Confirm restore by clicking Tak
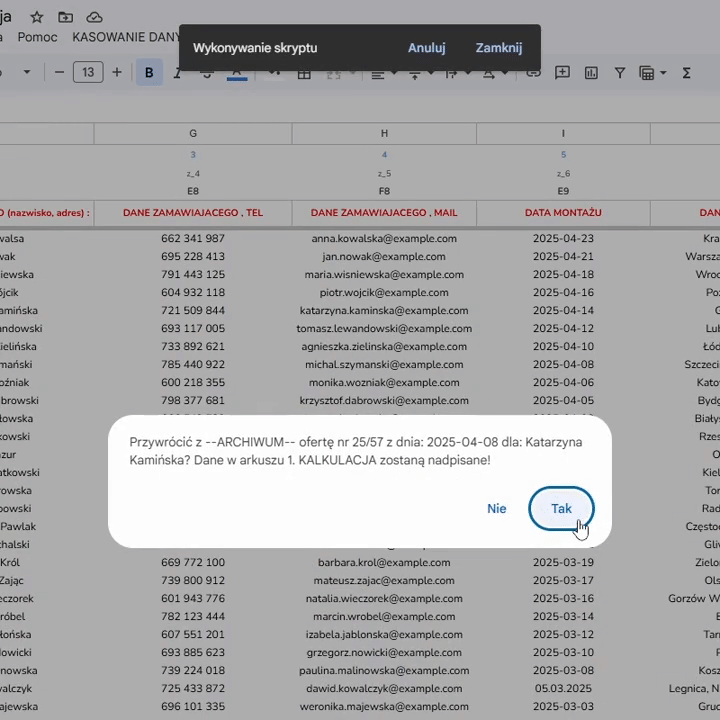The height and width of the screenshot is (720, 720). 561,508
